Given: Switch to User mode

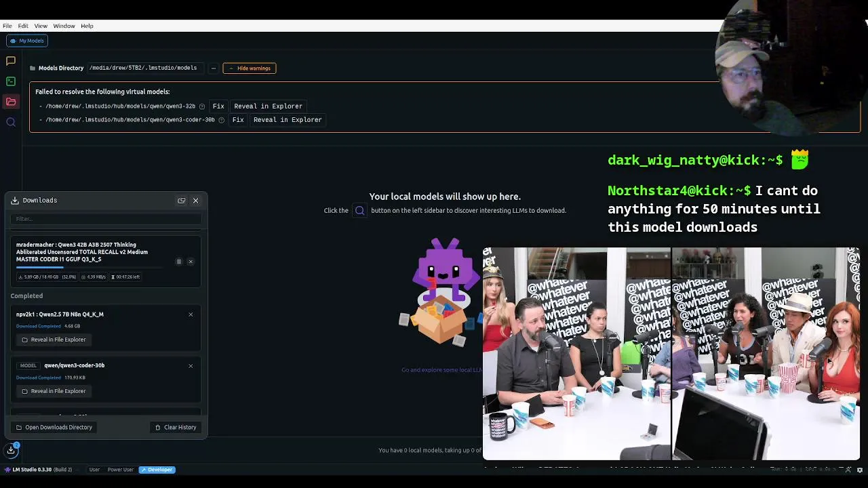Looking at the screenshot, I should pyautogui.click(x=94, y=470).
